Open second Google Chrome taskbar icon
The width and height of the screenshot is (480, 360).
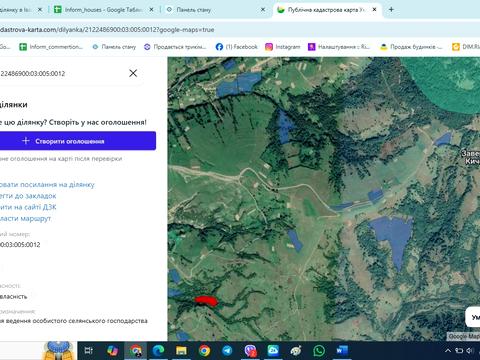[x=204, y=350]
